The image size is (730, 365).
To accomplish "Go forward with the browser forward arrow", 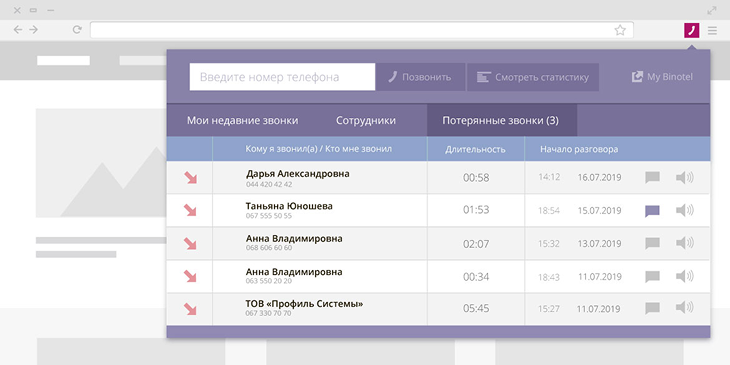I will tap(34, 30).
